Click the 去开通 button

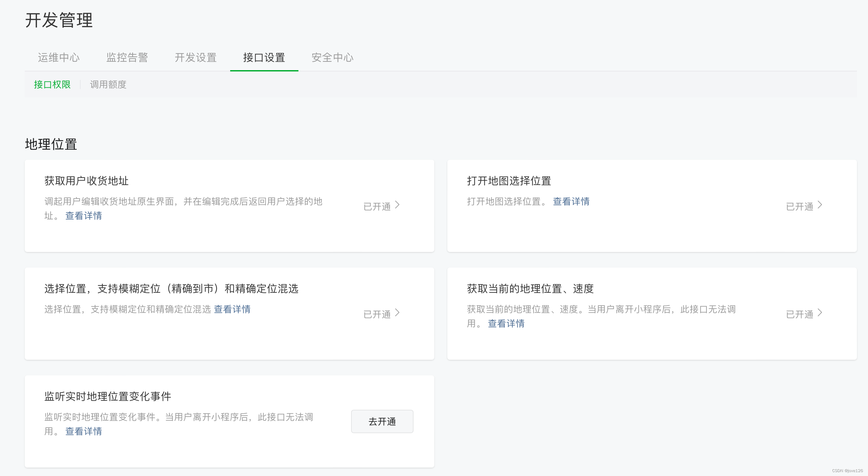pos(382,421)
